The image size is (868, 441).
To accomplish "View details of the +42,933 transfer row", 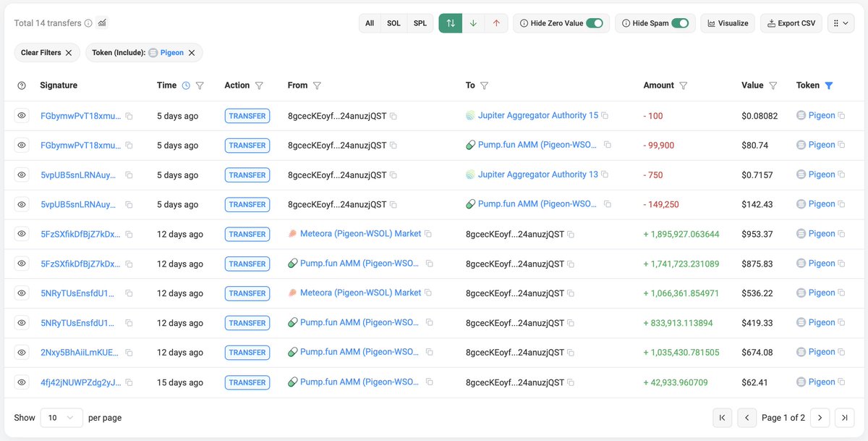I will (x=22, y=382).
